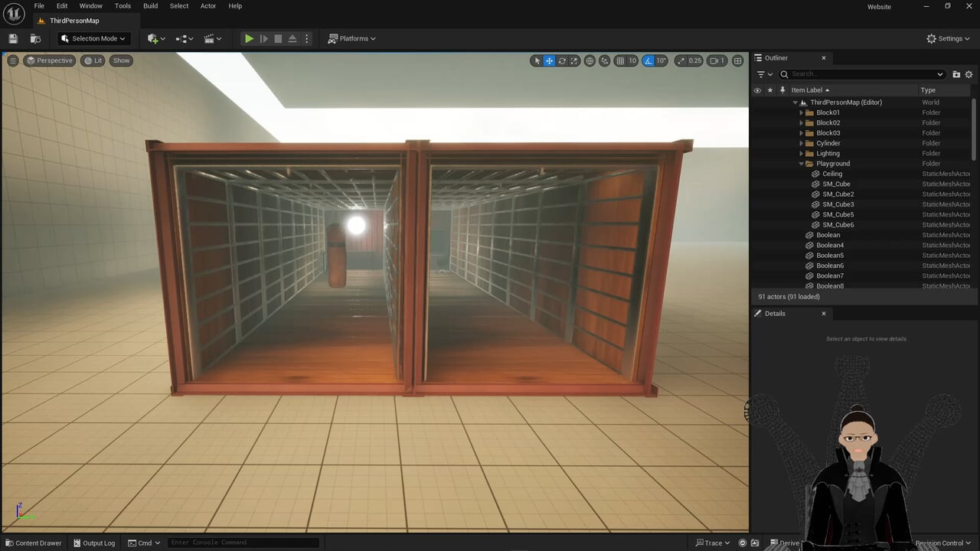The height and width of the screenshot is (551, 980).
Task: Collapse the Playground folder
Action: tap(801, 164)
